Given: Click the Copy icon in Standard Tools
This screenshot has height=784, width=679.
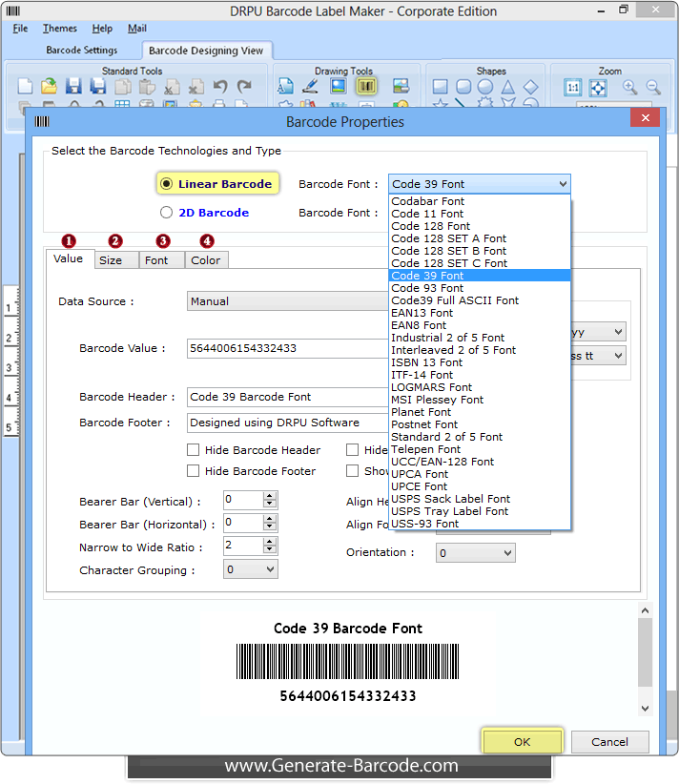Looking at the screenshot, I should pos(122,87).
